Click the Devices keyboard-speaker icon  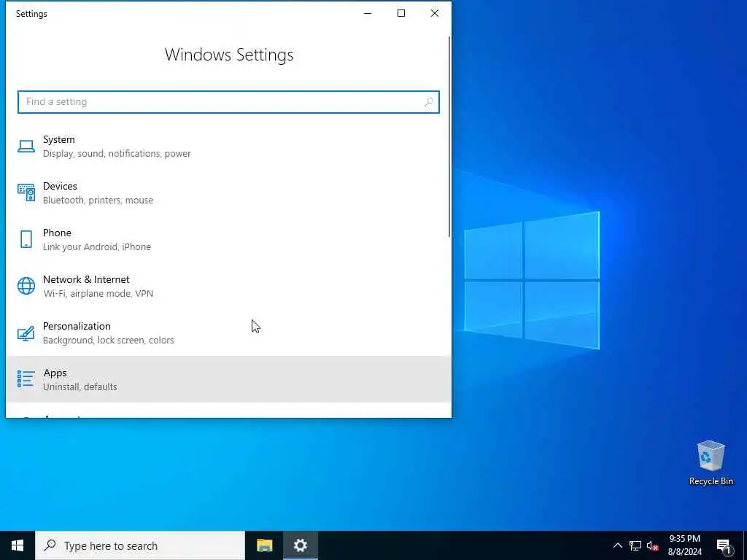(x=26, y=192)
